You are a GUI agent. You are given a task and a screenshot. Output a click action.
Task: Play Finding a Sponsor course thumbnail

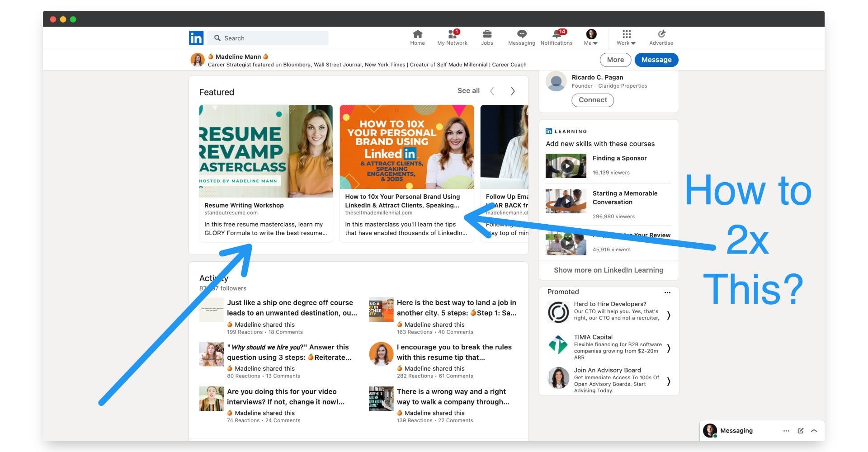[x=566, y=166]
